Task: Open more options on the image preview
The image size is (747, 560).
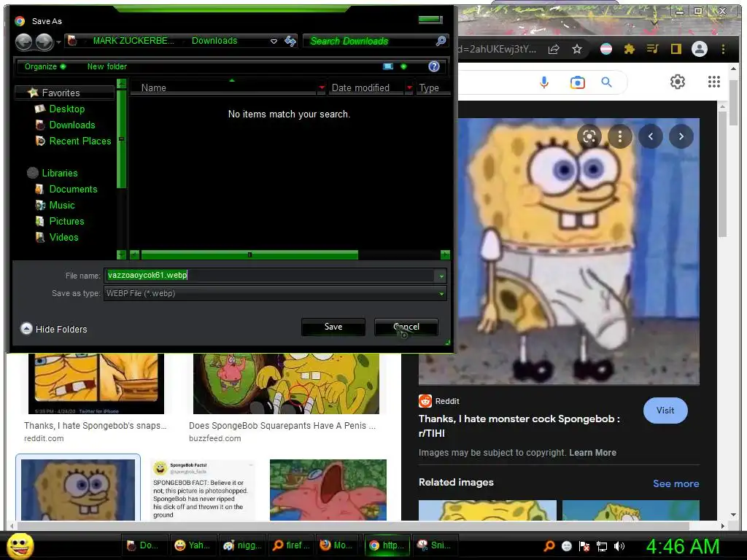Action: [x=620, y=136]
